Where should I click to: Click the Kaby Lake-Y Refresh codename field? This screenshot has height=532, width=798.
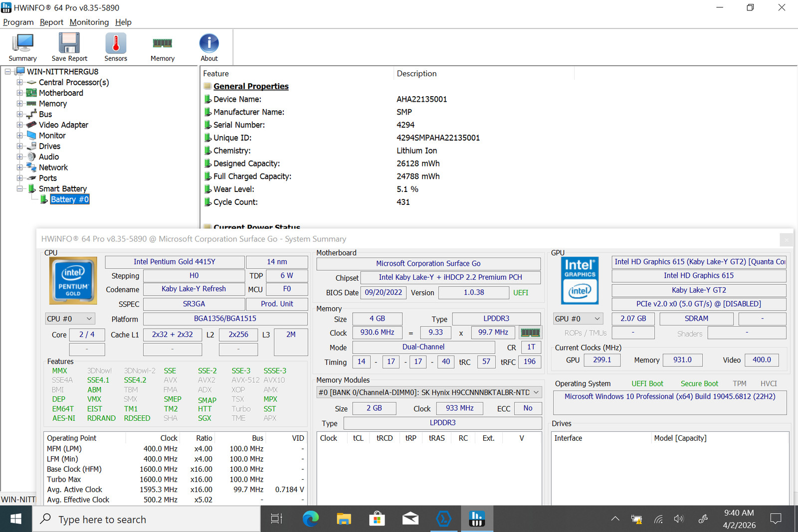coord(194,289)
